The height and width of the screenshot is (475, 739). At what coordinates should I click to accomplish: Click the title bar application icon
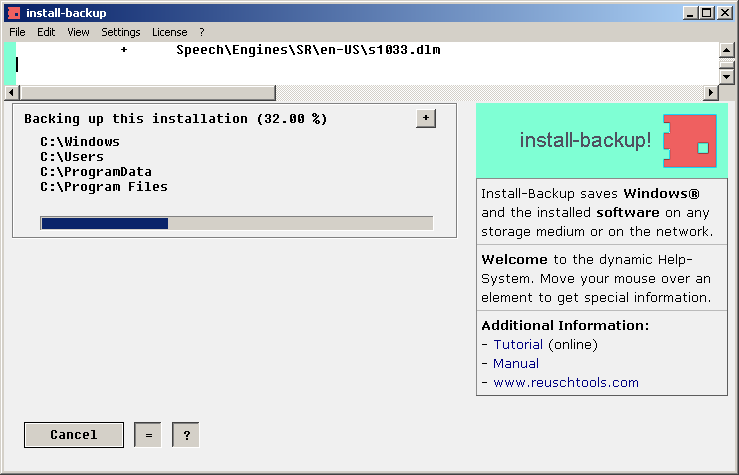pyautogui.click(x=13, y=13)
